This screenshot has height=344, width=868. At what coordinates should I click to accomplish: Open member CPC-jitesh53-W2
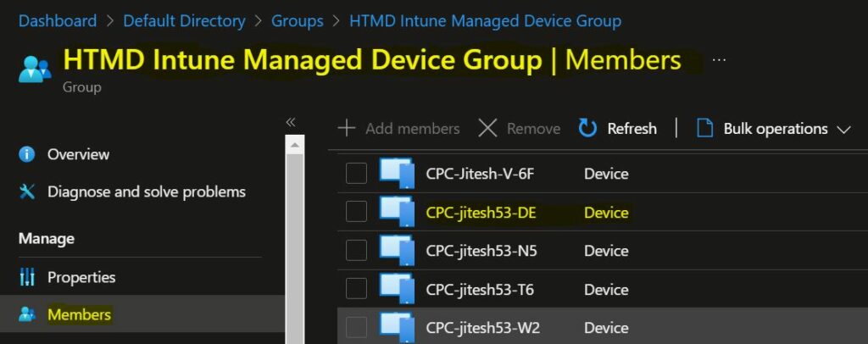pos(482,328)
